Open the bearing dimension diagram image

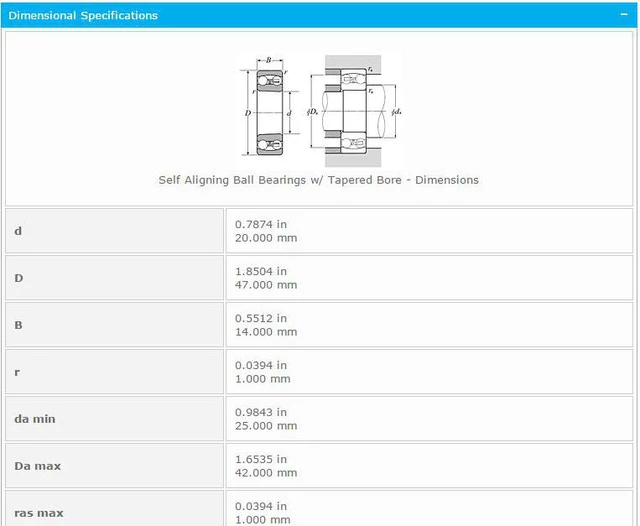tap(321, 111)
